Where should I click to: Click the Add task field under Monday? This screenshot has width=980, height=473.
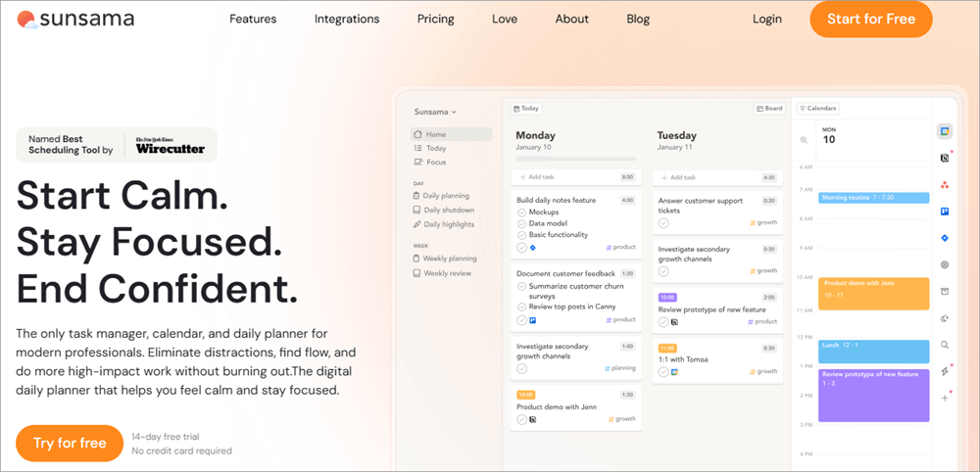pyautogui.click(x=576, y=177)
